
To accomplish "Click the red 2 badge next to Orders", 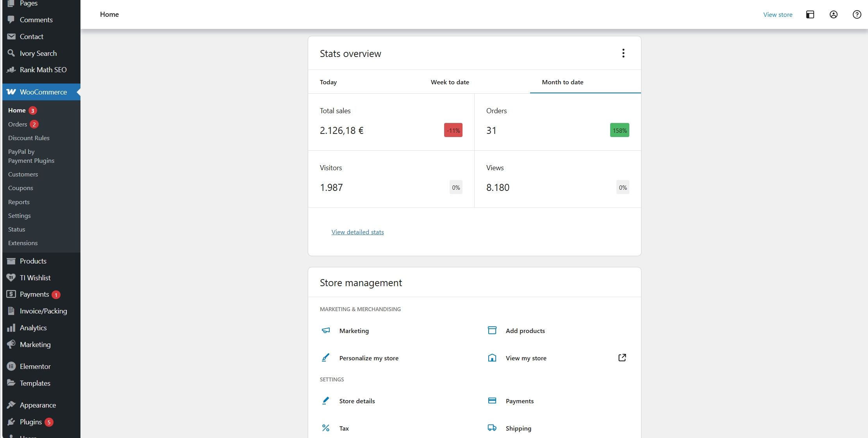I will click(34, 124).
